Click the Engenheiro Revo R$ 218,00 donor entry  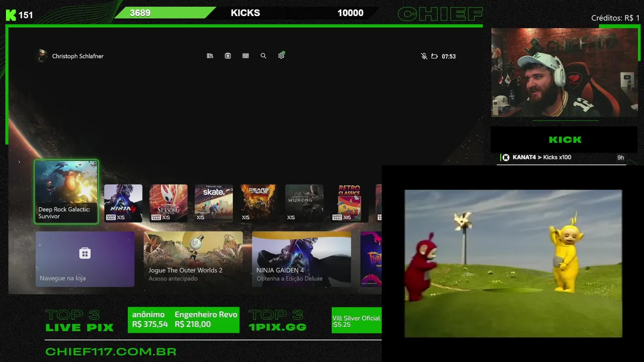tap(206, 320)
